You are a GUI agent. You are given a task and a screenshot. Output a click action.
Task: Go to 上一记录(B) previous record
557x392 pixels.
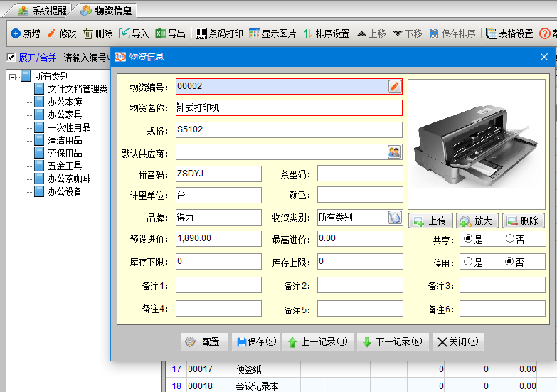pyautogui.click(x=318, y=342)
